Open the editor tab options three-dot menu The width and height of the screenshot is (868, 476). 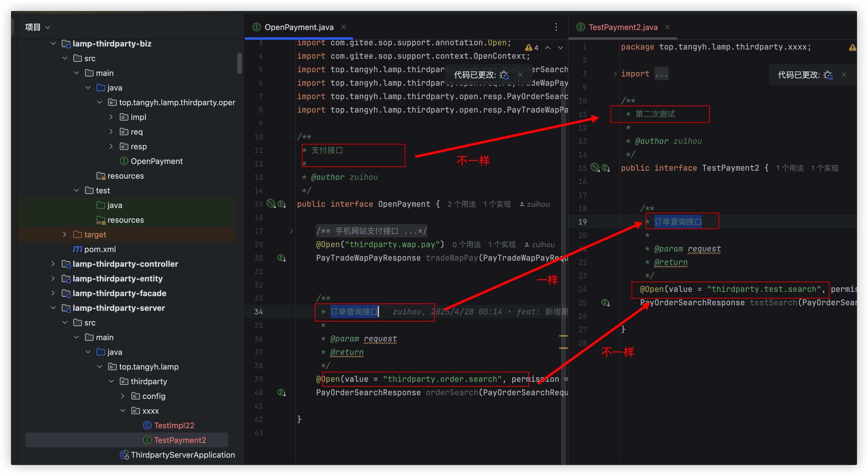point(556,27)
